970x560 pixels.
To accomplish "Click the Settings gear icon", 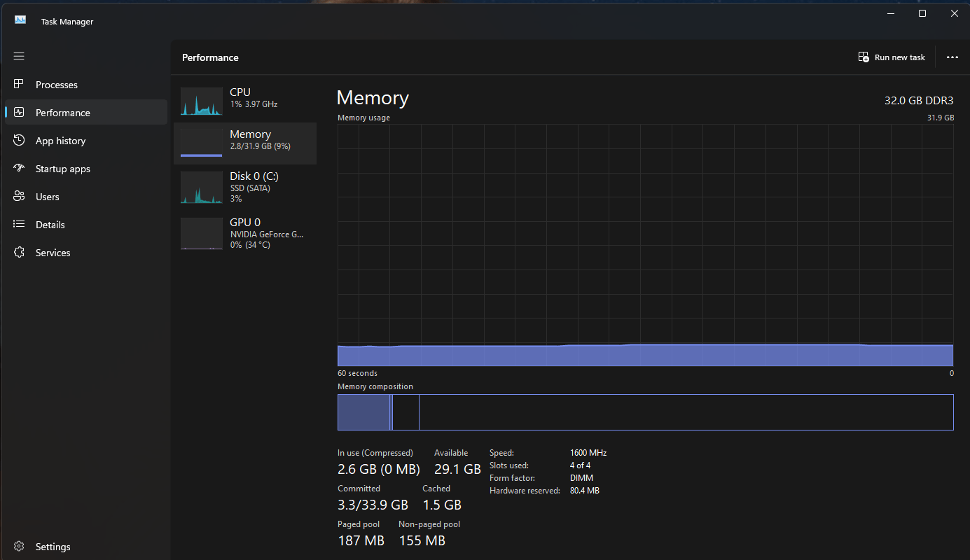I will 19,546.
